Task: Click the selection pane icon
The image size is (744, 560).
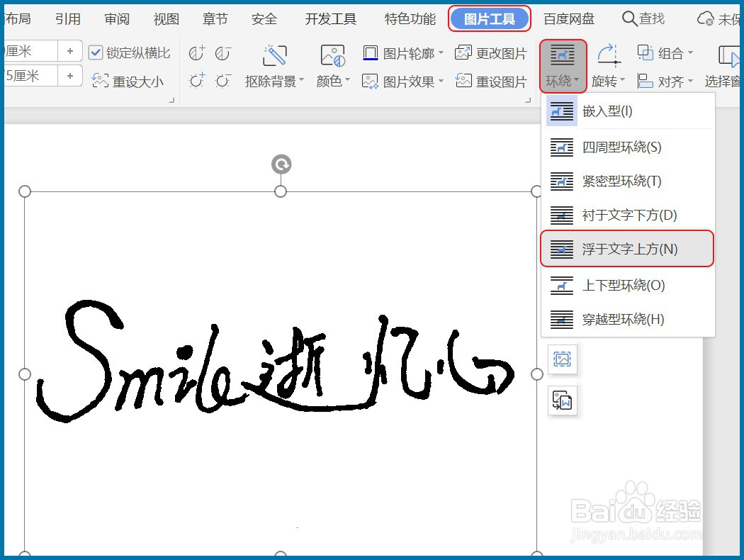Action: click(729, 56)
